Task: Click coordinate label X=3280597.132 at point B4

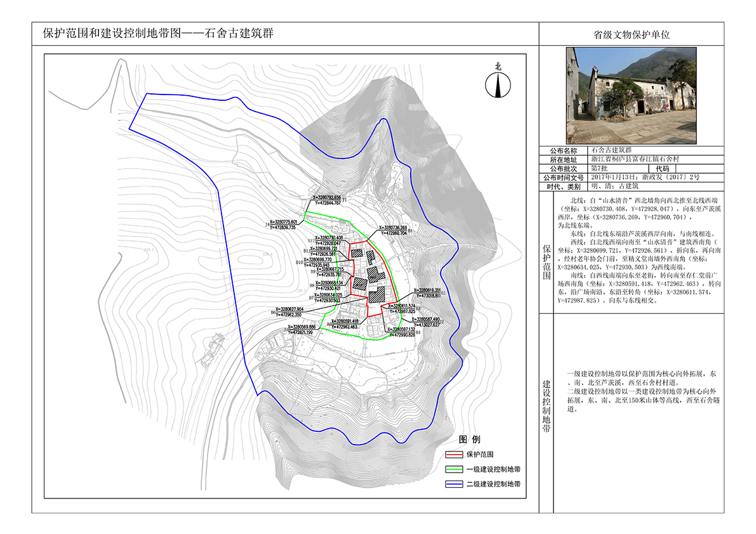Action: point(401,330)
